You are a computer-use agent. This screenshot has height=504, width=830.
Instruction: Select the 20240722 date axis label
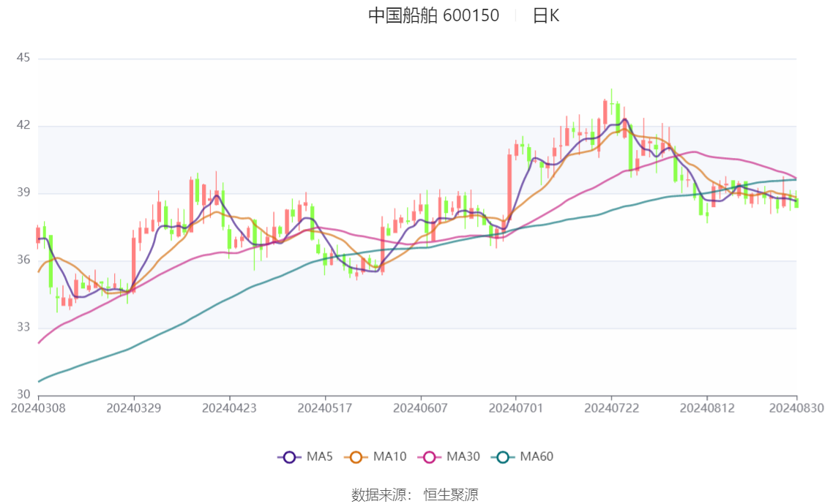(x=611, y=408)
